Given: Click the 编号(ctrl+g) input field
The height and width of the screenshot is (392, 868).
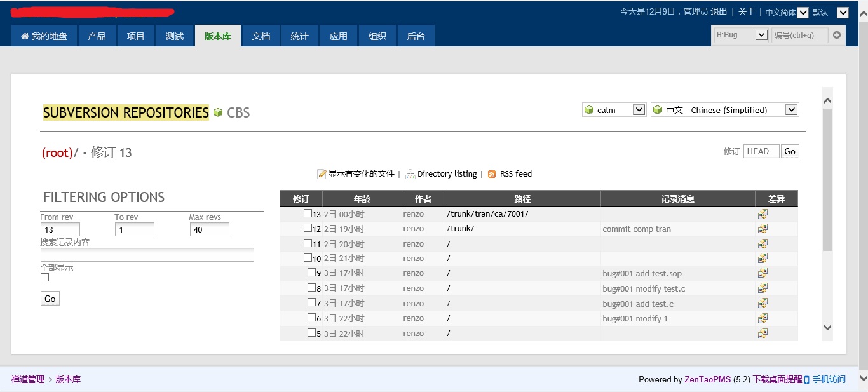Looking at the screenshot, I should 799,35.
